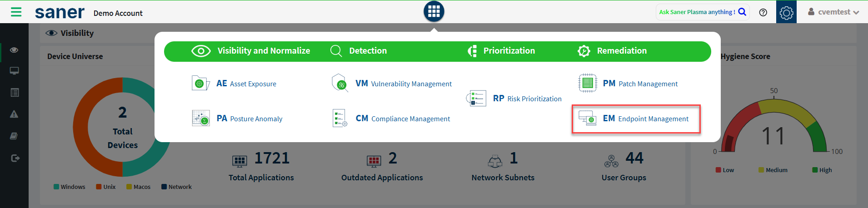The image size is (868, 208).
Task: Click the sidebar alert triangle icon
Action: tap(14, 114)
